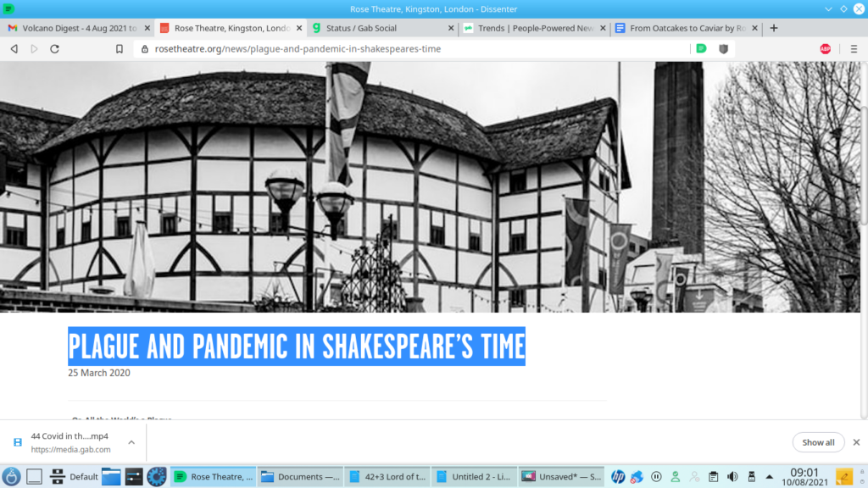View site info via the padlock icon
The width and height of the screenshot is (868, 488).
[145, 48]
